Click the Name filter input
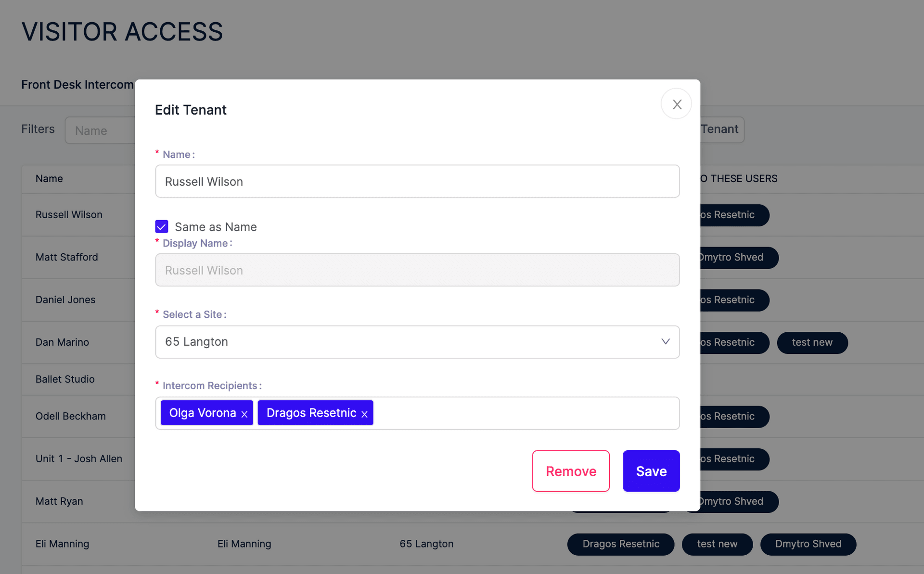924x574 pixels. pos(101,130)
